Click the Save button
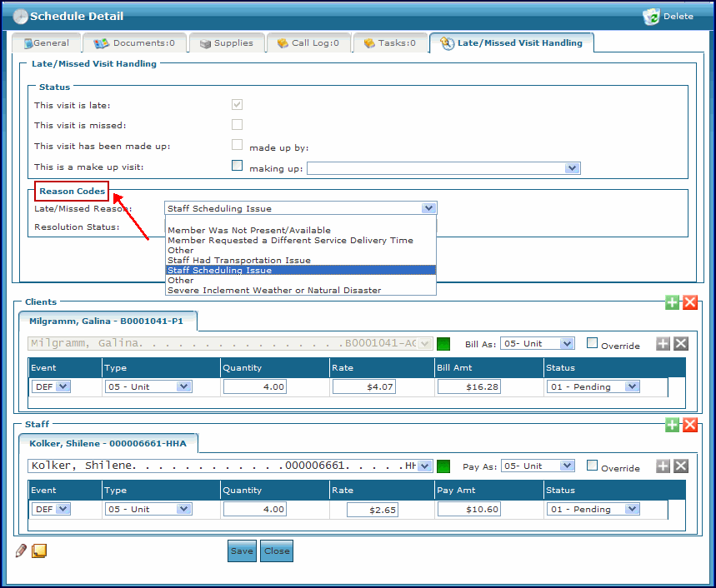 pyautogui.click(x=242, y=551)
